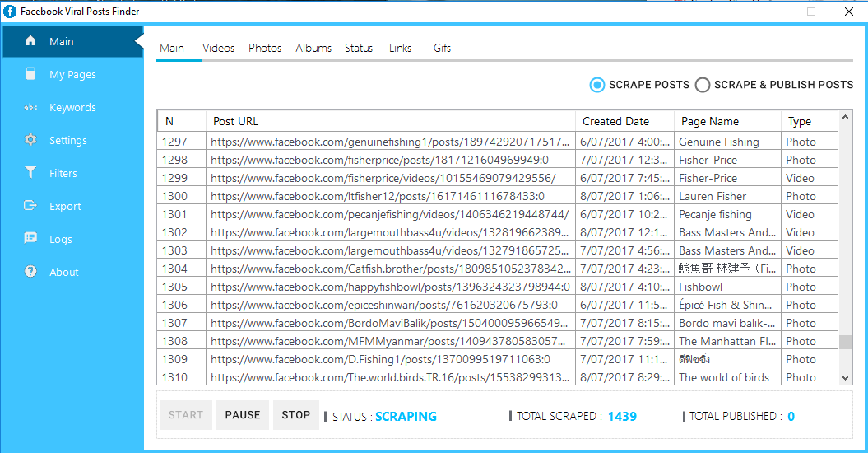Open Logs section
The width and height of the screenshot is (868, 453).
tap(60, 239)
